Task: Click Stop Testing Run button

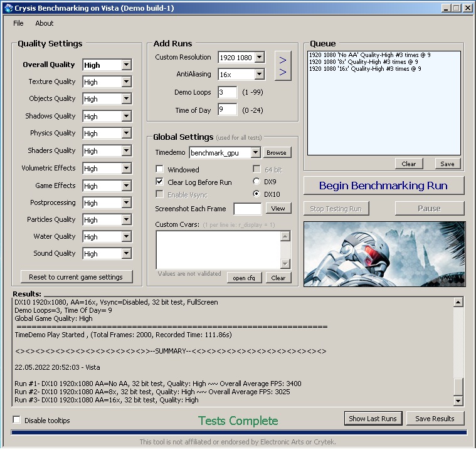Action: point(336,209)
